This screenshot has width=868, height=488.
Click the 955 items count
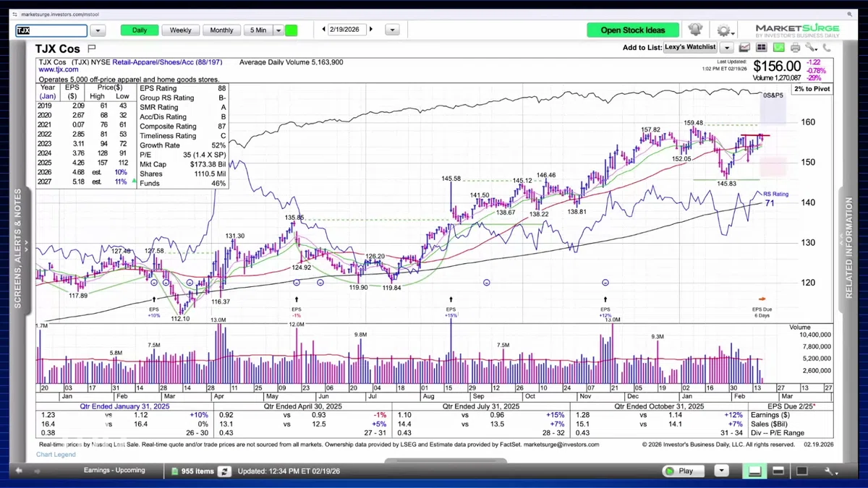(199, 471)
